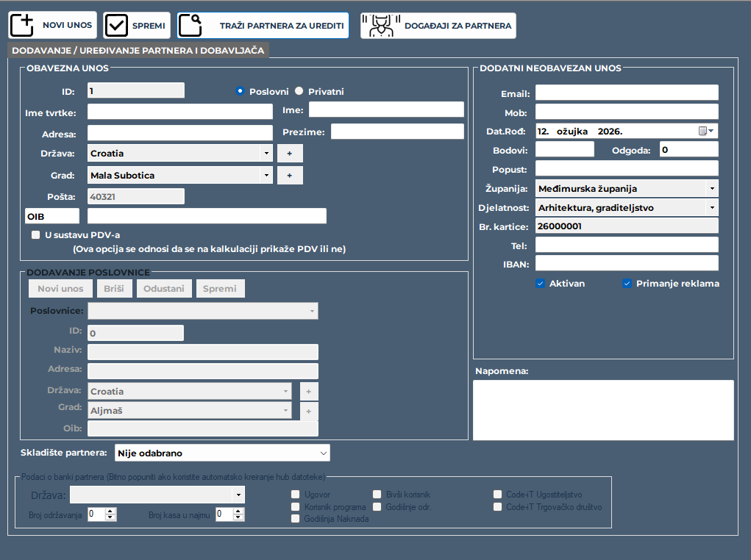Click the Spremi checkmark icon
The width and height of the screenshot is (751, 560).
(117, 25)
